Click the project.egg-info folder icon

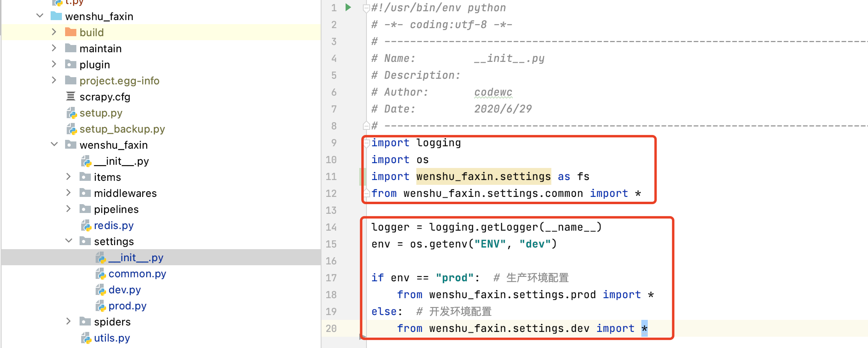(71, 80)
